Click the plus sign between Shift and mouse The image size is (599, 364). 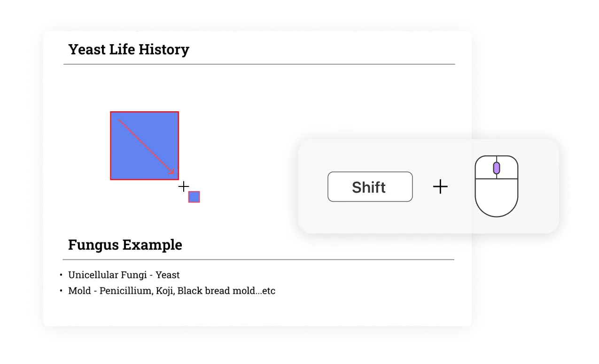point(440,187)
